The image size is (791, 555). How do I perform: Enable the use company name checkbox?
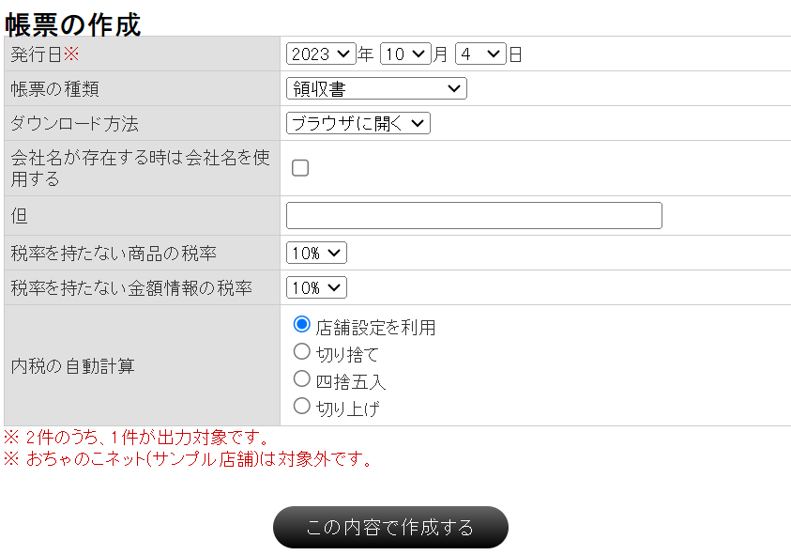click(x=300, y=168)
